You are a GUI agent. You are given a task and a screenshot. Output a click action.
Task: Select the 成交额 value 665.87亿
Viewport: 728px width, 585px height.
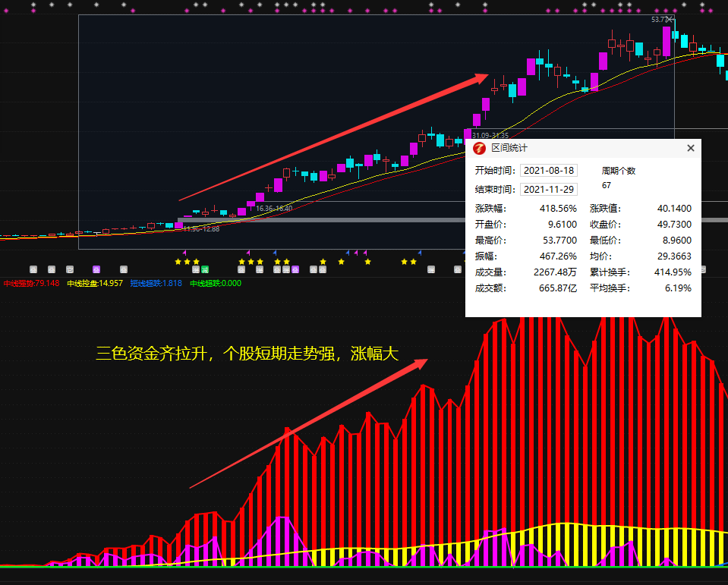tap(558, 288)
